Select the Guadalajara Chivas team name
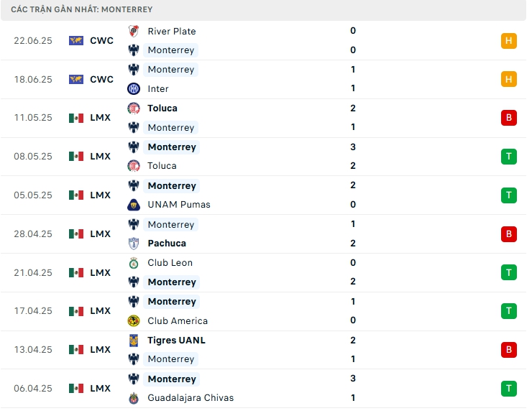 191,398
